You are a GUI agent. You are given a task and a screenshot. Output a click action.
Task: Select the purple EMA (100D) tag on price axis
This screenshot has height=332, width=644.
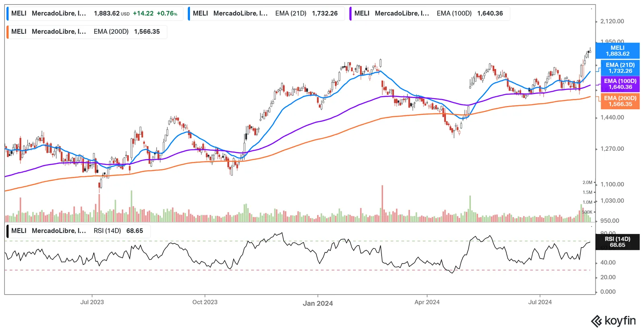[x=620, y=84]
